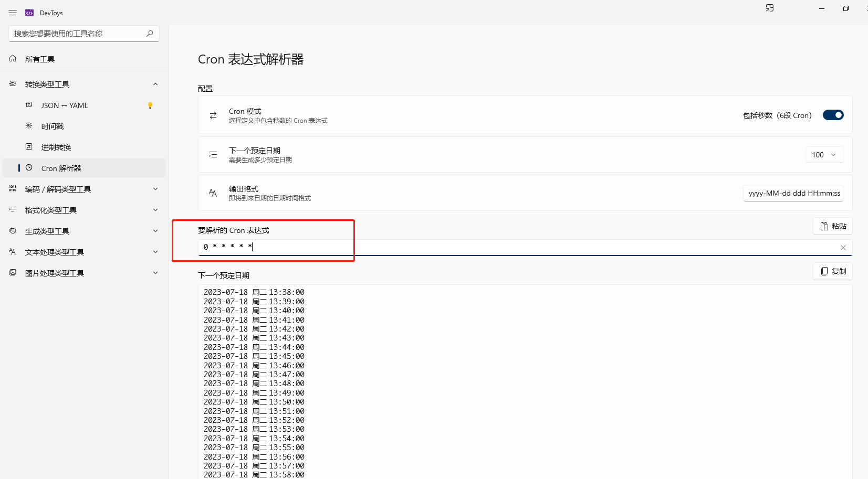Click the 2023-07-18 周二 13:45:00 output line
The width and height of the screenshot is (868, 479).
[x=254, y=356]
